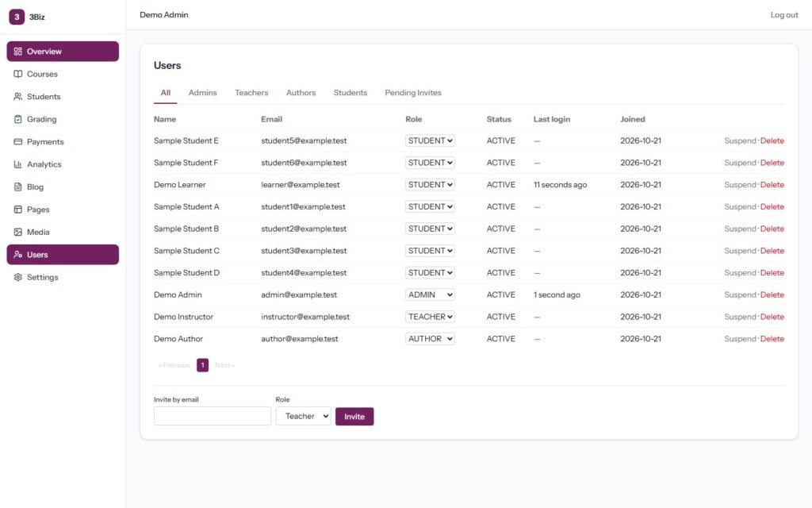
Task: Click the name Sample Student B
Action: 186,229
